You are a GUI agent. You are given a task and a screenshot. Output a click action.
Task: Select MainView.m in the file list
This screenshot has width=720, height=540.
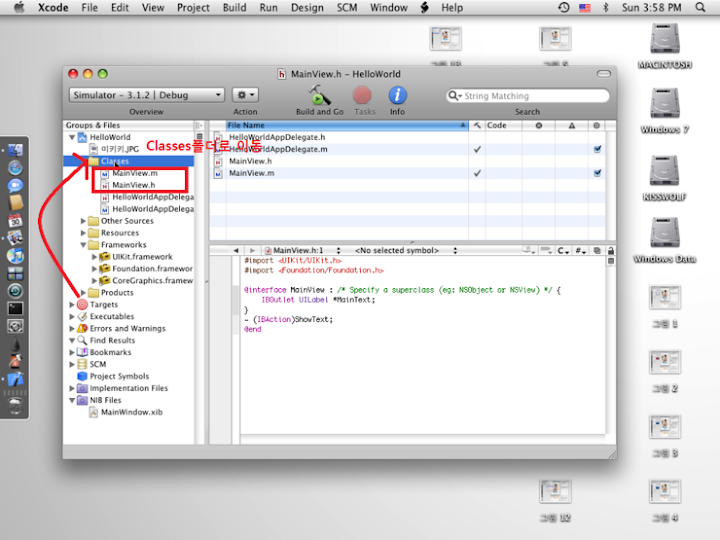[x=252, y=173]
